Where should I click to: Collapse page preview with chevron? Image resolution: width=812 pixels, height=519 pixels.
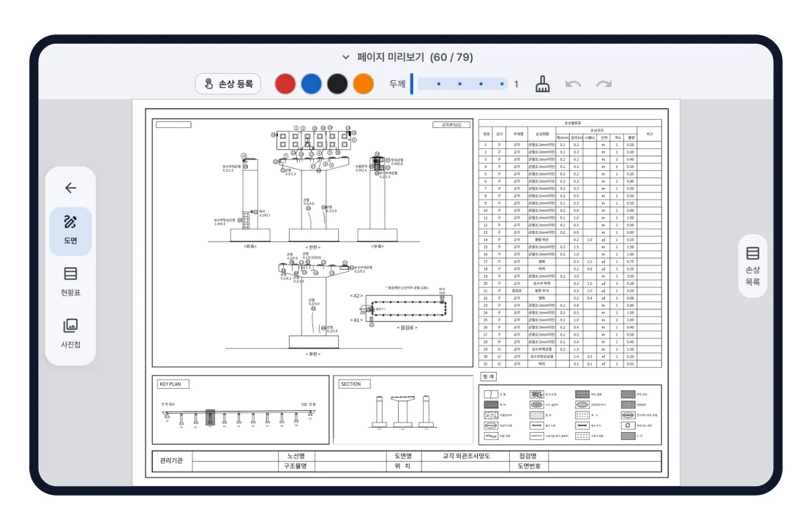345,57
